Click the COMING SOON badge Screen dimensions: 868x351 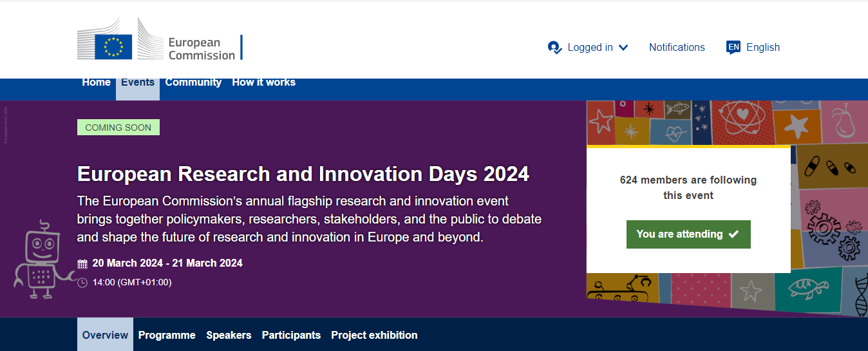click(x=118, y=128)
